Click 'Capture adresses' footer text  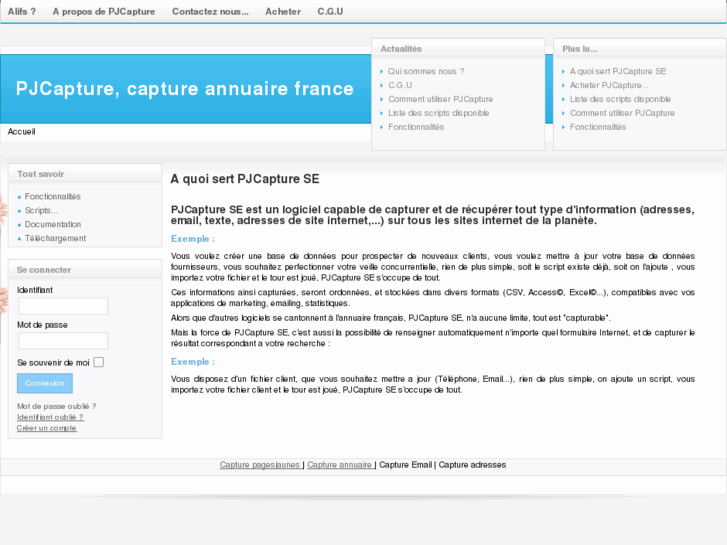[x=472, y=465]
